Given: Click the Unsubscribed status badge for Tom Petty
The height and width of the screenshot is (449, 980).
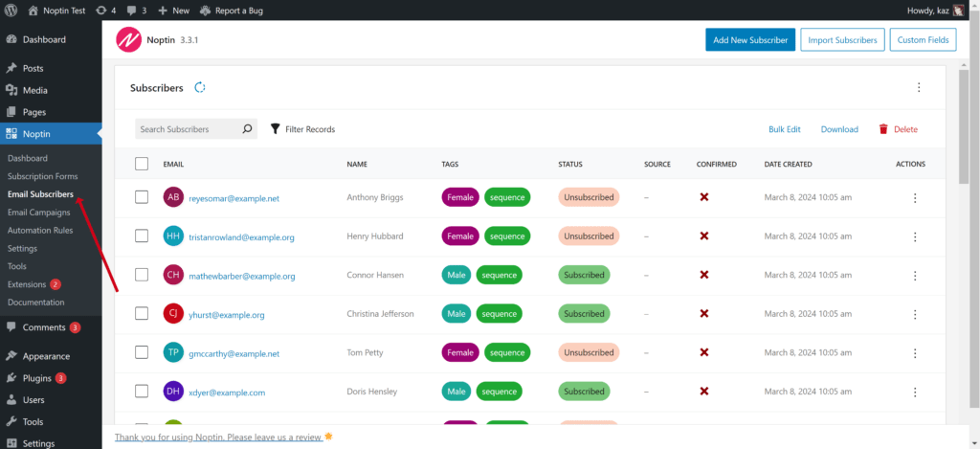Looking at the screenshot, I should coord(589,352).
